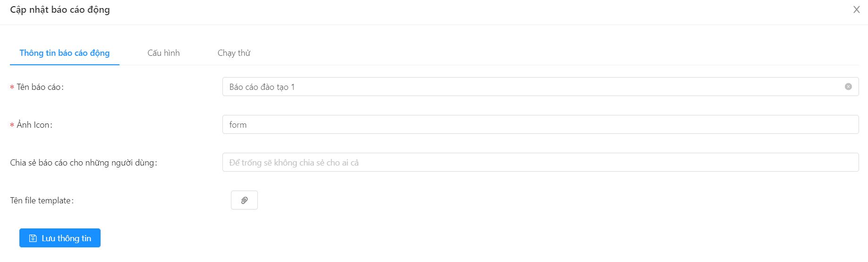The image size is (868, 262).
Task: Click the Tên báo cáo label
Action: [x=40, y=87]
